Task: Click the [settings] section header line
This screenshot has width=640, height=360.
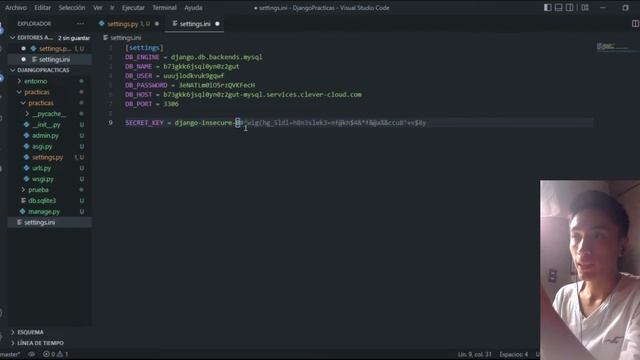Action: coord(144,48)
